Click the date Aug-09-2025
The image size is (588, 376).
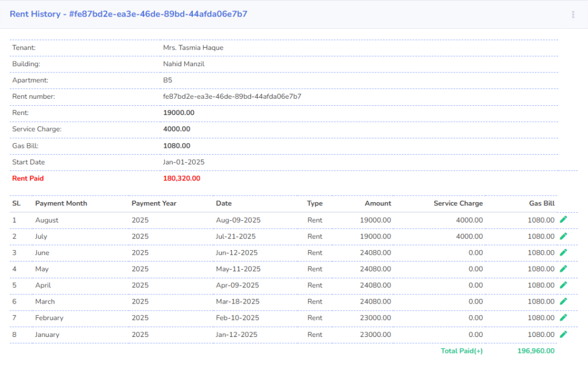pyautogui.click(x=238, y=220)
